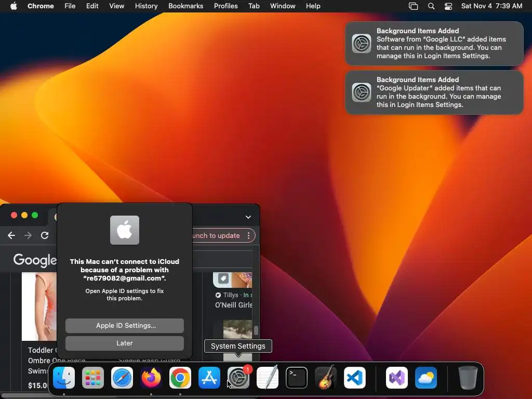Click the settings icon on the Google Updater notification
The image size is (532, 399).
coord(362,92)
